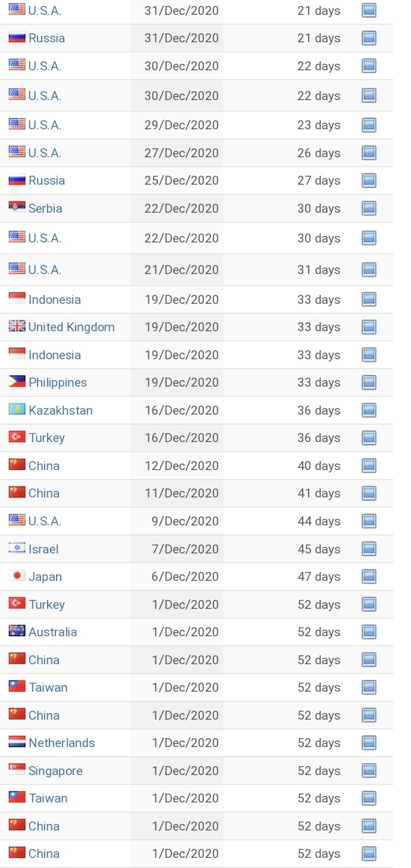Open the view icon on the Australia row
This screenshot has width=411, height=868.
(x=369, y=632)
